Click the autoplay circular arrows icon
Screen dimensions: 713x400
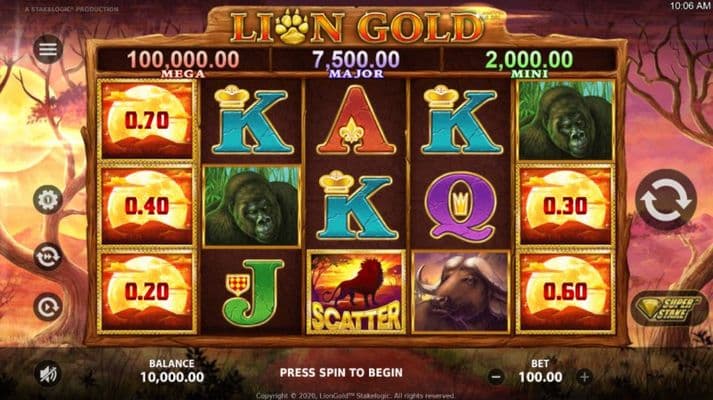[x=48, y=257]
